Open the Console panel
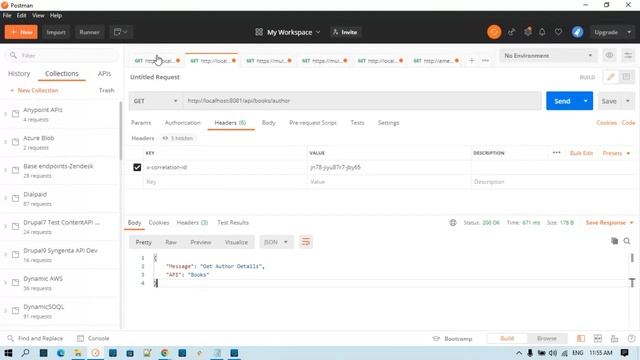Viewport: 640px width, 360px height. point(93,338)
